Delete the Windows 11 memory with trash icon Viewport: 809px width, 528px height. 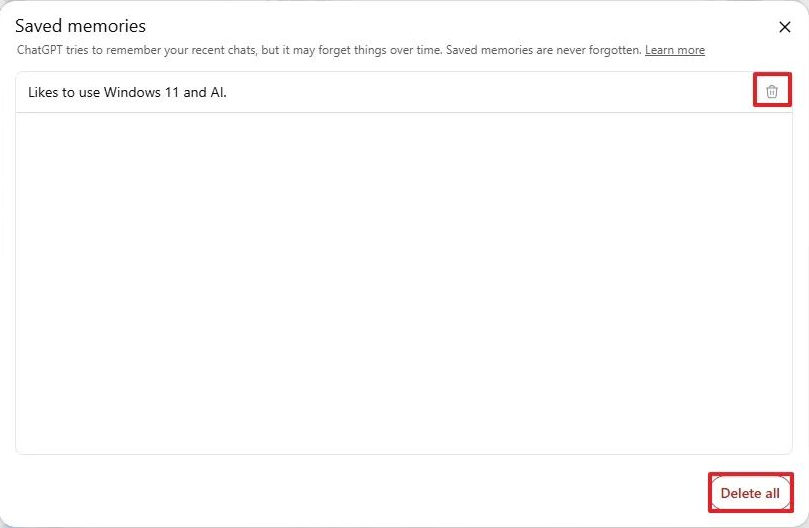coord(771,91)
